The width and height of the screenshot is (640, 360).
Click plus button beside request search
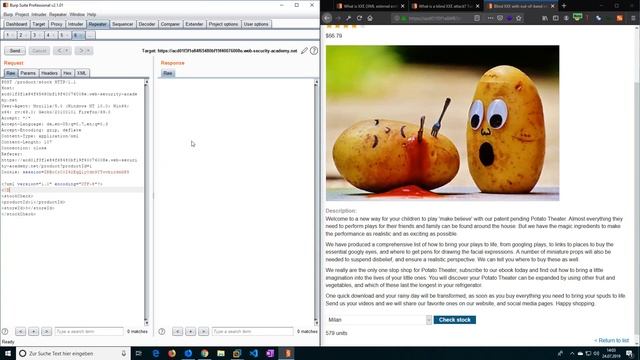tap(33, 331)
